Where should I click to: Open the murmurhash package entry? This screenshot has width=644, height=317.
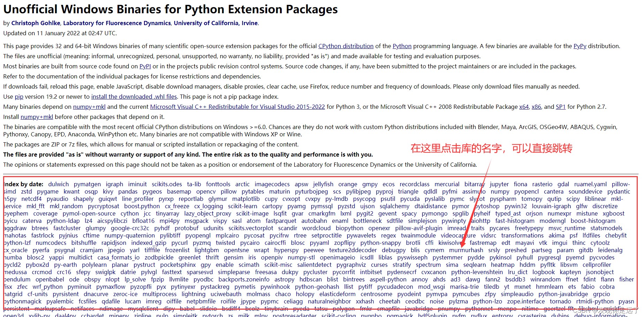pyautogui.click(x=466, y=250)
